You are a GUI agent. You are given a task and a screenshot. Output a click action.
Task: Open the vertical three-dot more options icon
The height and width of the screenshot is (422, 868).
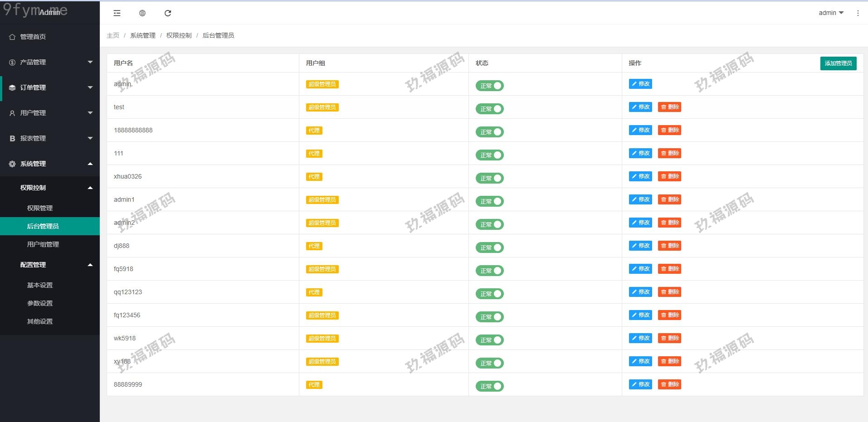point(858,13)
